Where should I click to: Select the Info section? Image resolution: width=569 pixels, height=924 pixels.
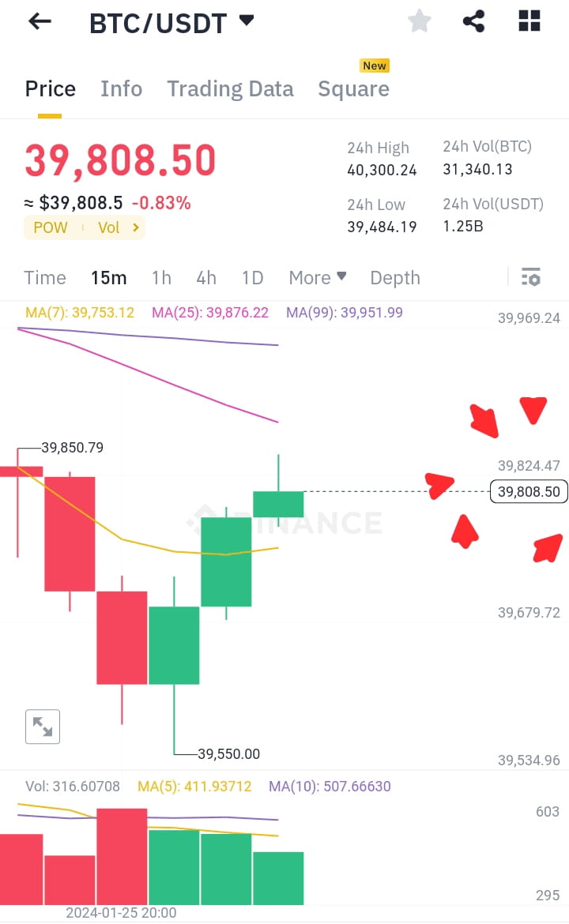[x=121, y=88]
